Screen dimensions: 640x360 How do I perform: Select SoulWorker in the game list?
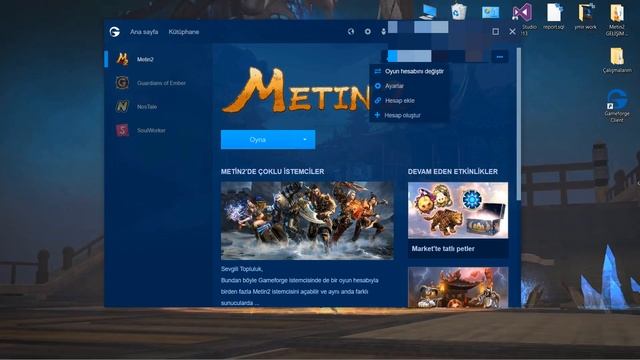point(158,130)
